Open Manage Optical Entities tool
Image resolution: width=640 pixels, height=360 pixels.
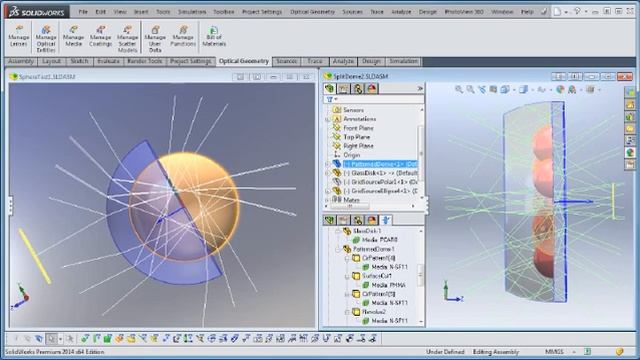(46, 39)
